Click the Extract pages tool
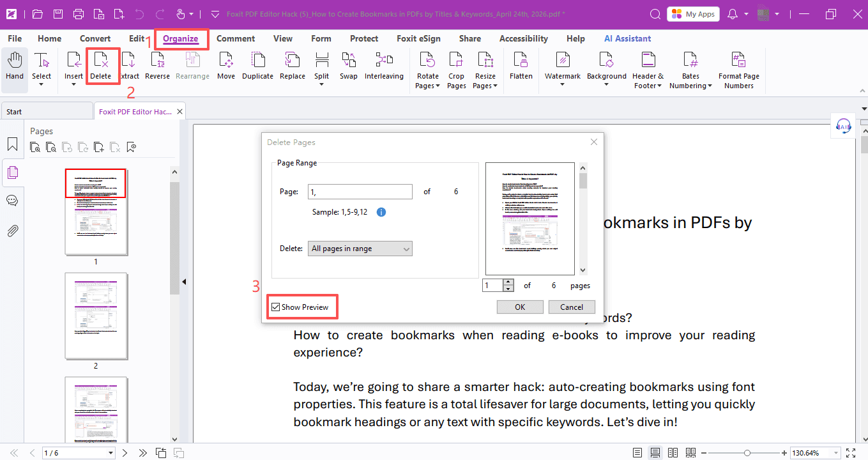The image size is (868, 460). 129,66
